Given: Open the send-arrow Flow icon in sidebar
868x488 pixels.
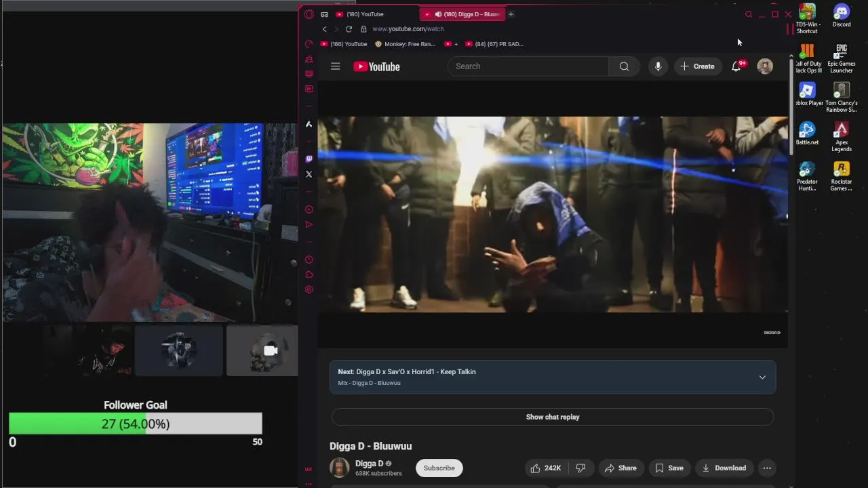Looking at the screenshot, I should coord(309,224).
